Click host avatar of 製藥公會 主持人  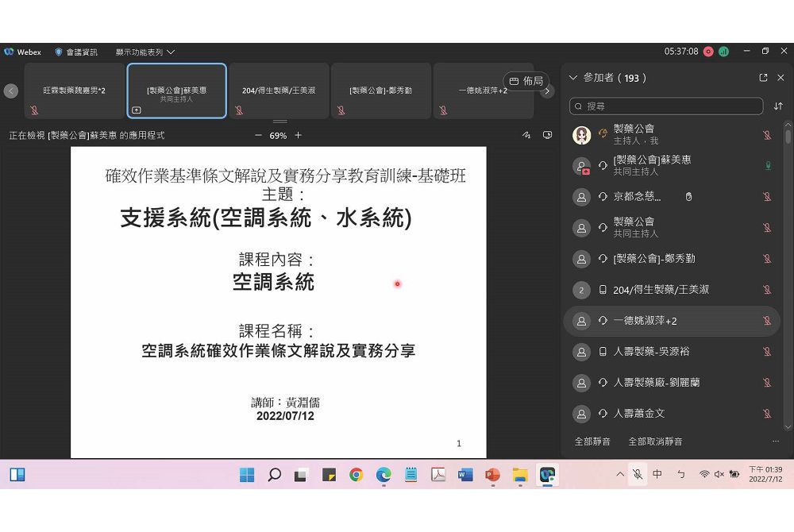coord(581,135)
